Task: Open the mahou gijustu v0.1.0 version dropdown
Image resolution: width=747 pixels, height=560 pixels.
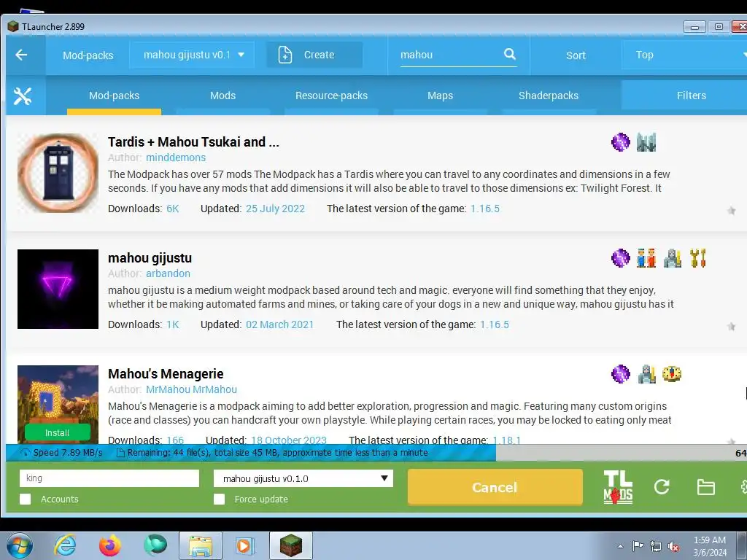Action: pyautogui.click(x=303, y=478)
